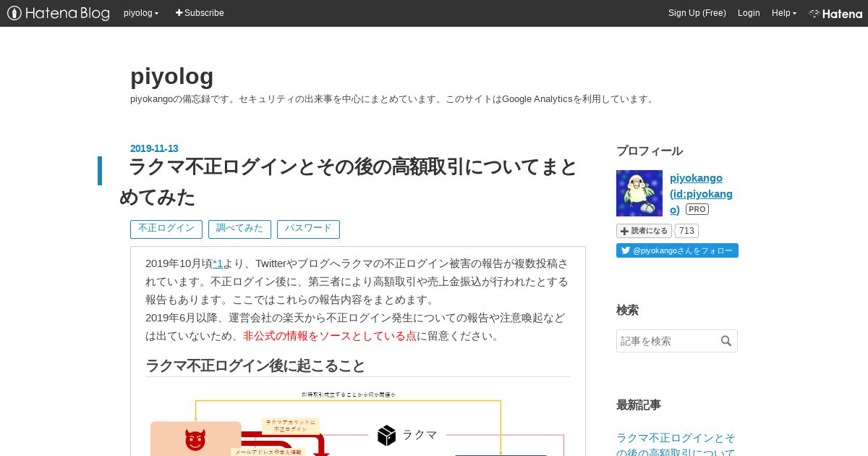Viewport: 868px width, 456px height.
Task: Click the search magnifier icon
Action: [x=726, y=341]
